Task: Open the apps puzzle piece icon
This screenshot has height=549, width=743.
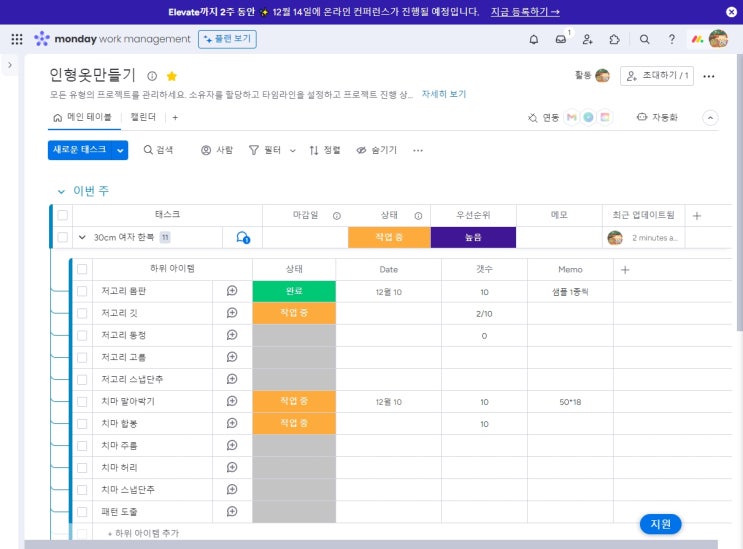Action: (614, 39)
